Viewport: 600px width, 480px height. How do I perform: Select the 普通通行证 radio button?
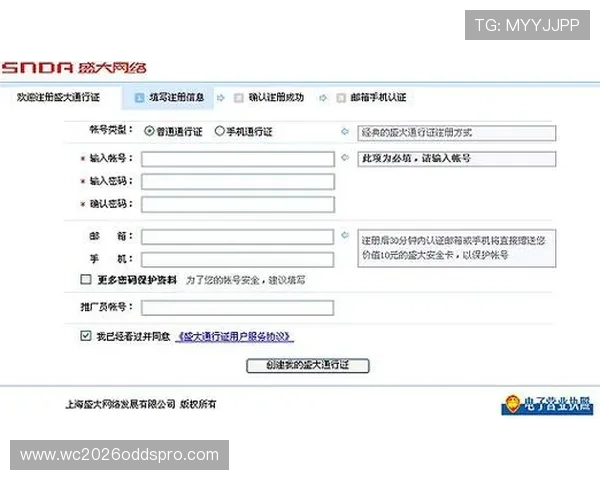point(149,131)
